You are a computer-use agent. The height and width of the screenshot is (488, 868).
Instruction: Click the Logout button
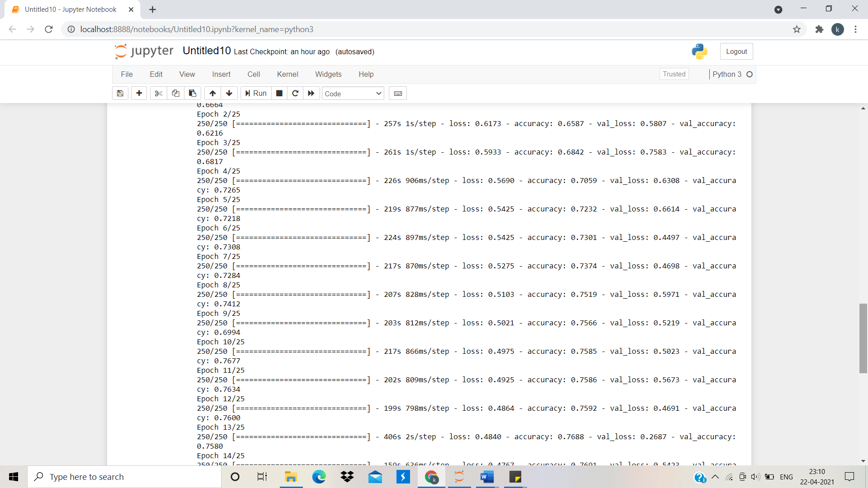click(x=736, y=51)
